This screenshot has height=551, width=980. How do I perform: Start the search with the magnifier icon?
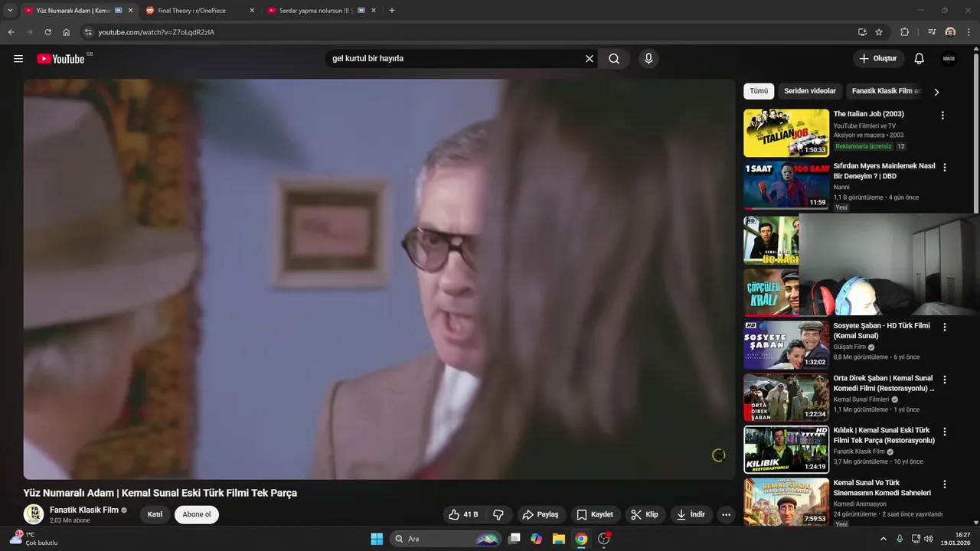[x=614, y=59]
